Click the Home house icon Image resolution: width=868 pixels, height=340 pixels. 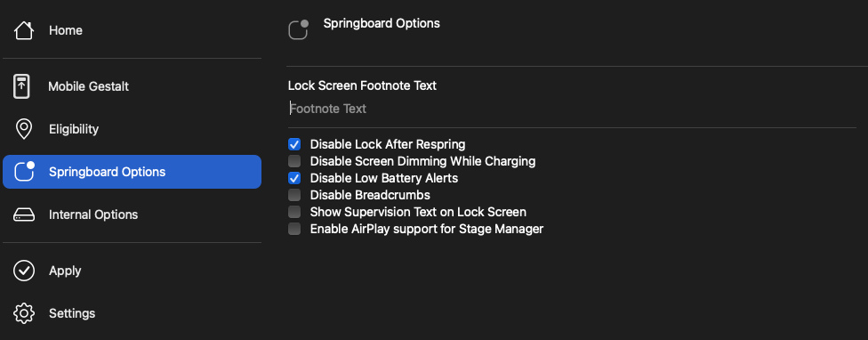(24, 30)
